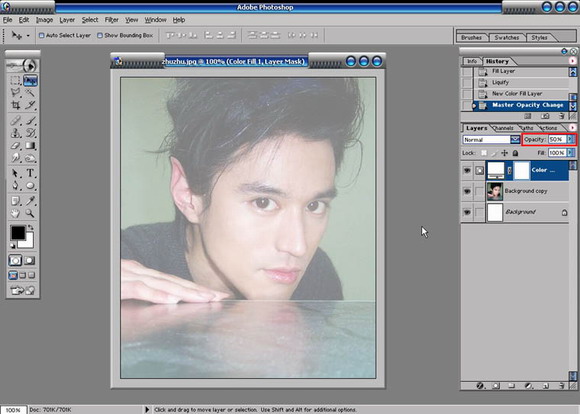Select the Type tool
Image resolution: width=580 pixels, height=414 pixels.
point(30,173)
